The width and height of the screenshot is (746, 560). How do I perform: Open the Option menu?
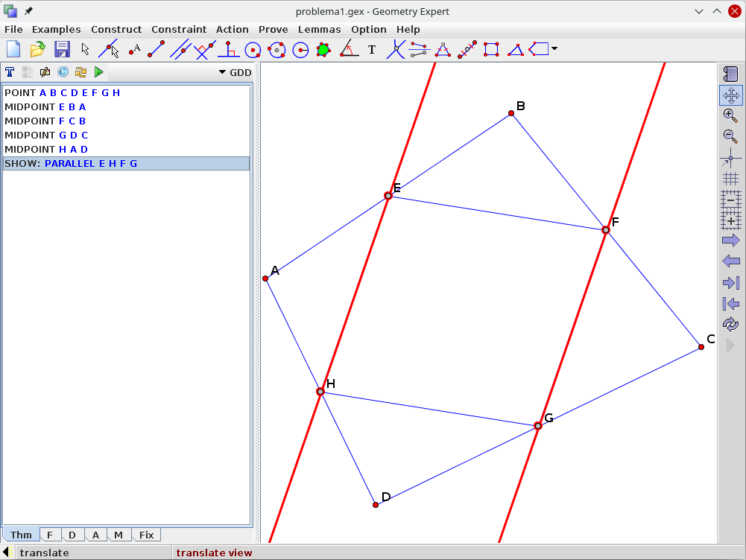(369, 30)
